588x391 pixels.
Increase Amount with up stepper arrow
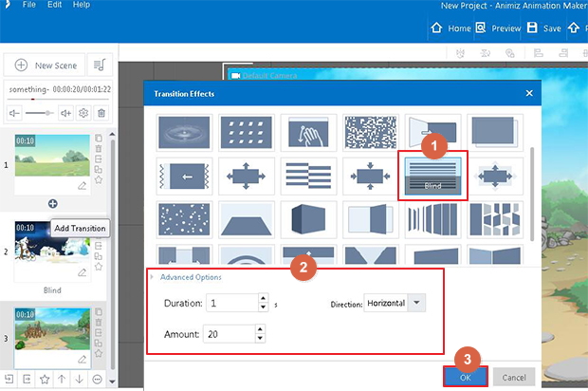point(260,329)
